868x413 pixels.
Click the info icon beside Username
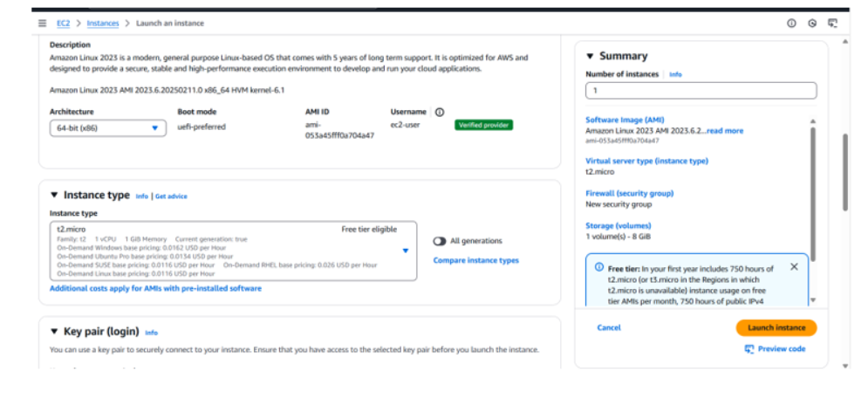pyautogui.click(x=439, y=112)
